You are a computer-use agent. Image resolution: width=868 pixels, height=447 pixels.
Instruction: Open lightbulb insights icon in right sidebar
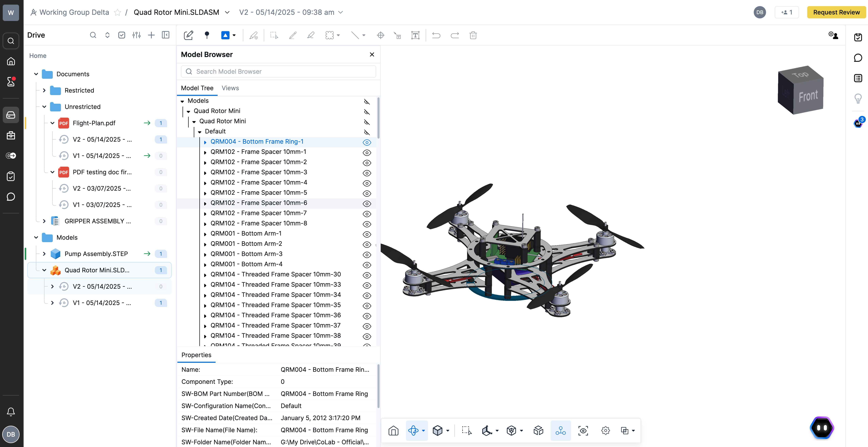pos(858,99)
